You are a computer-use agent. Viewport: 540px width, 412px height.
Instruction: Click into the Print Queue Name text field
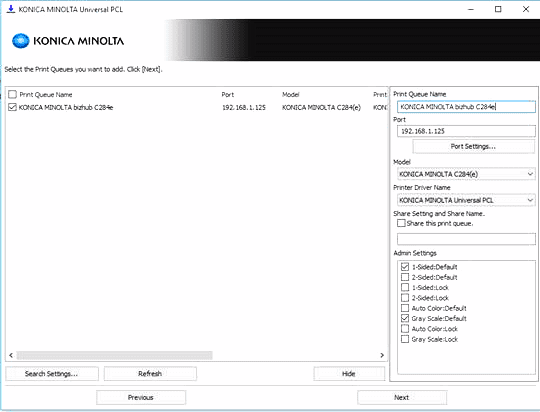[x=466, y=107]
